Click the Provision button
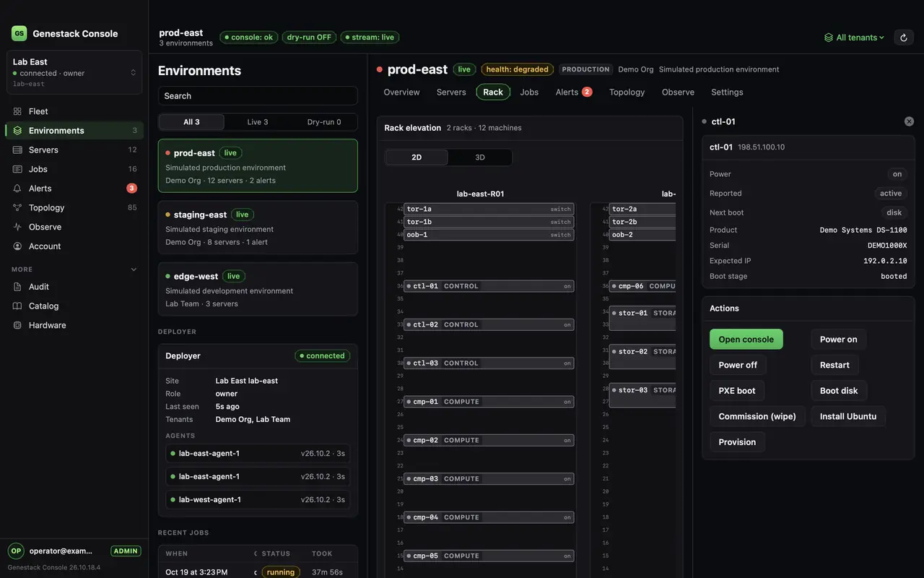Image resolution: width=924 pixels, height=578 pixels. [737, 442]
